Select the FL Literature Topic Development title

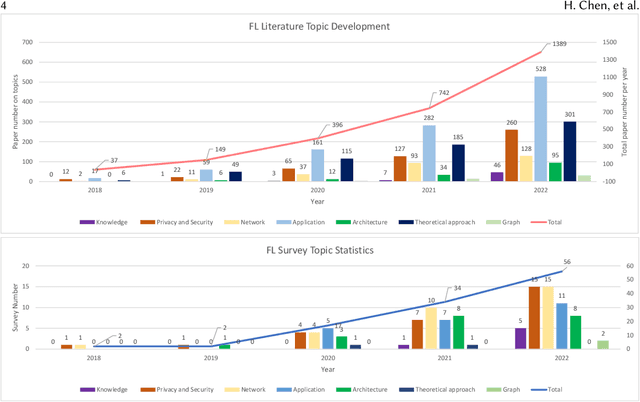(x=318, y=27)
